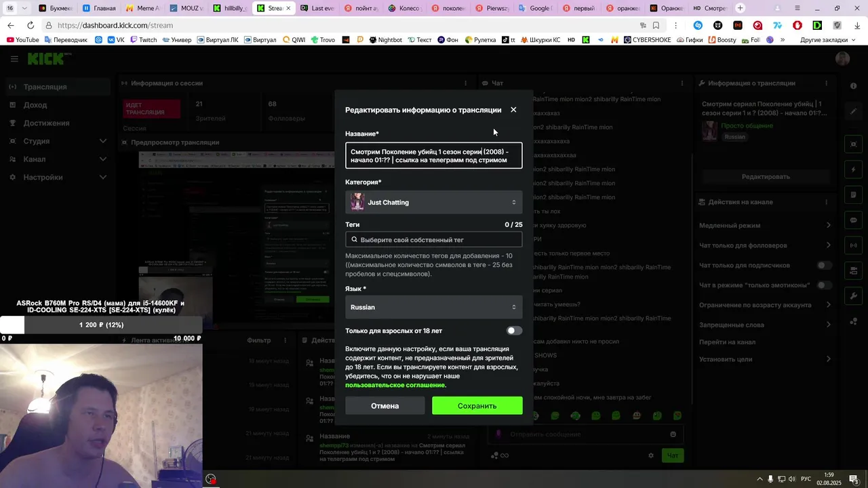Open the пользовательское соглашение link

coord(395,385)
